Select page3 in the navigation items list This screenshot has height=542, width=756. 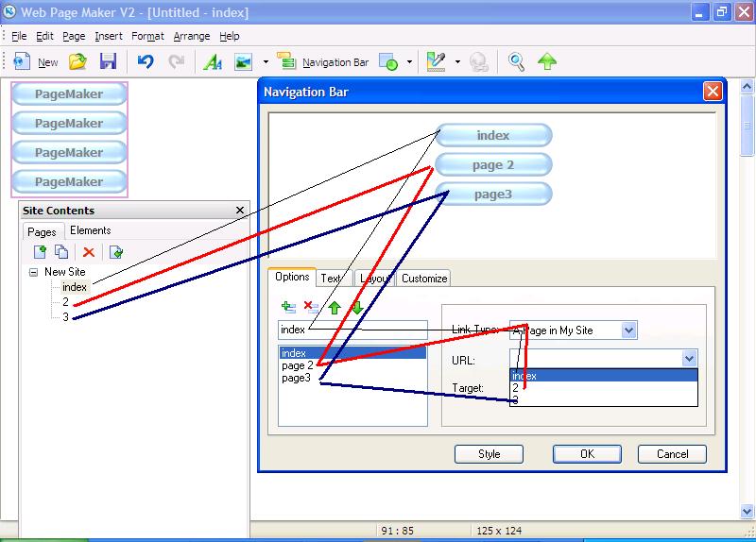tap(298, 378)
